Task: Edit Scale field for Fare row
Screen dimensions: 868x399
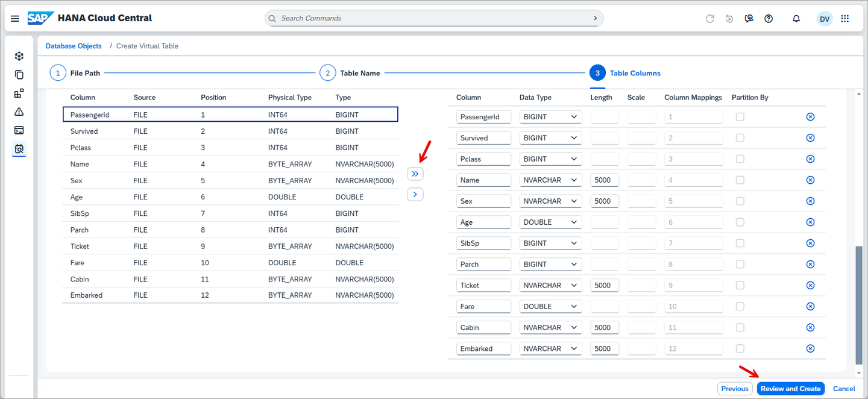Action: click(x=641, y=307)
